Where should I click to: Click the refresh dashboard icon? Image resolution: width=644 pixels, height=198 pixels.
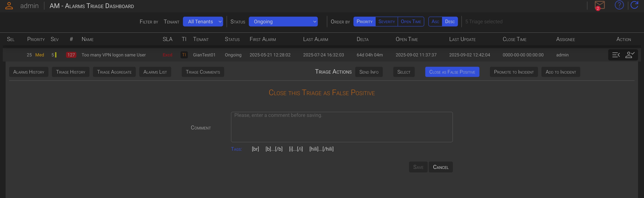click(x=634, y=5)
